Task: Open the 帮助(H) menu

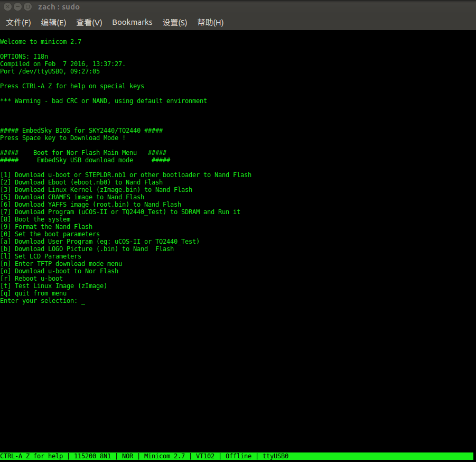Action: pos(210,22)
